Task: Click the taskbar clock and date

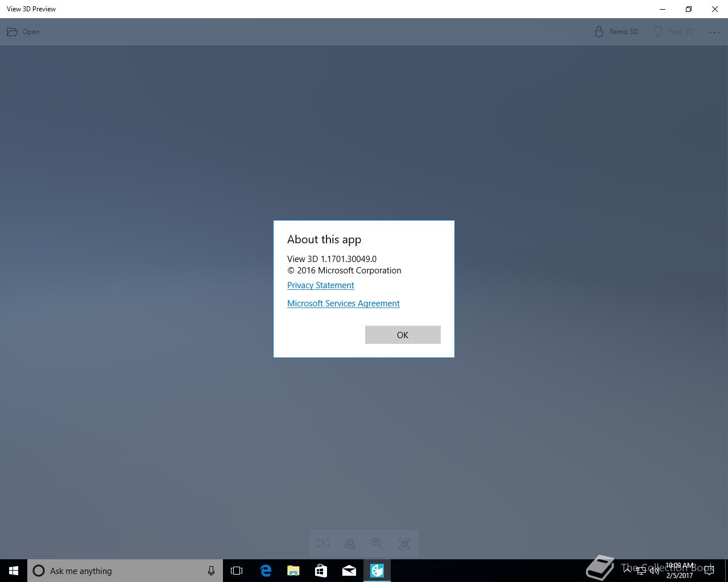Action: click(x=680, y=571)
